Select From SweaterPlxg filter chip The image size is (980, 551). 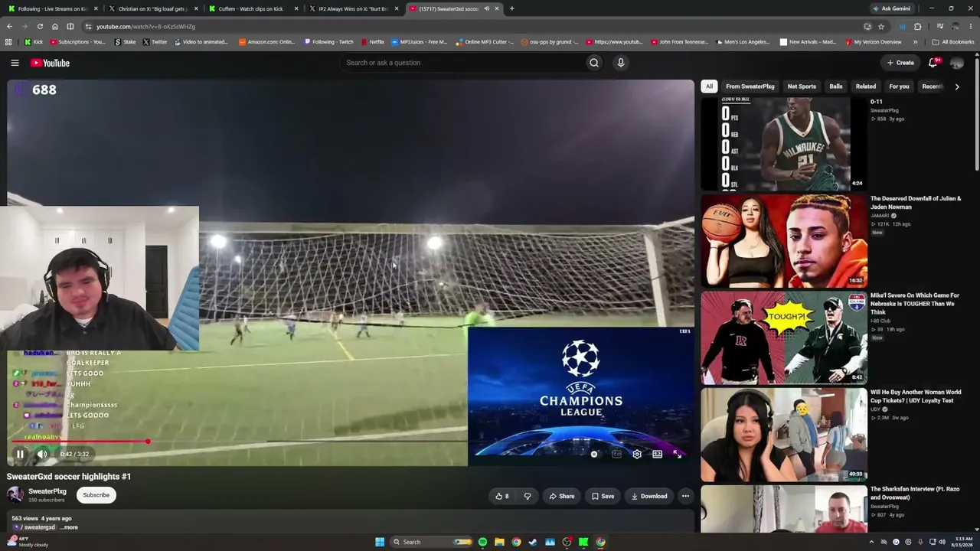[750, 86]
